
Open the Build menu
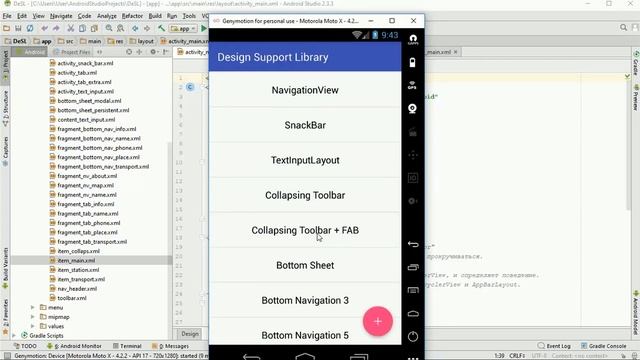tap(155, 16)
